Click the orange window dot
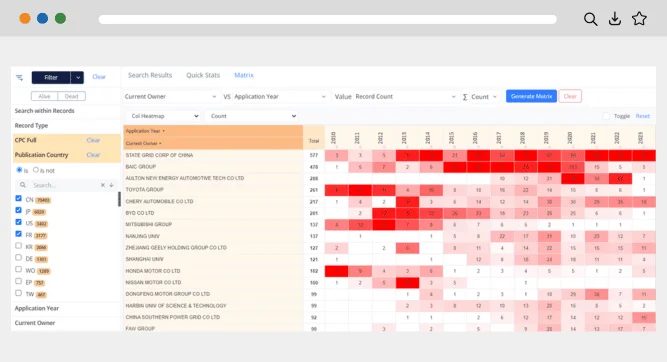 pyautogui.click(x=25, y=18)
